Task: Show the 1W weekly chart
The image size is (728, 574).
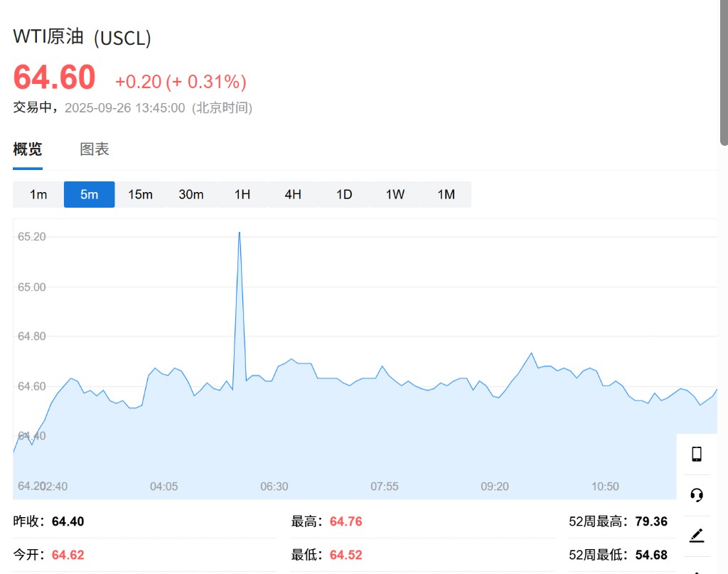Action: point(395,194)
